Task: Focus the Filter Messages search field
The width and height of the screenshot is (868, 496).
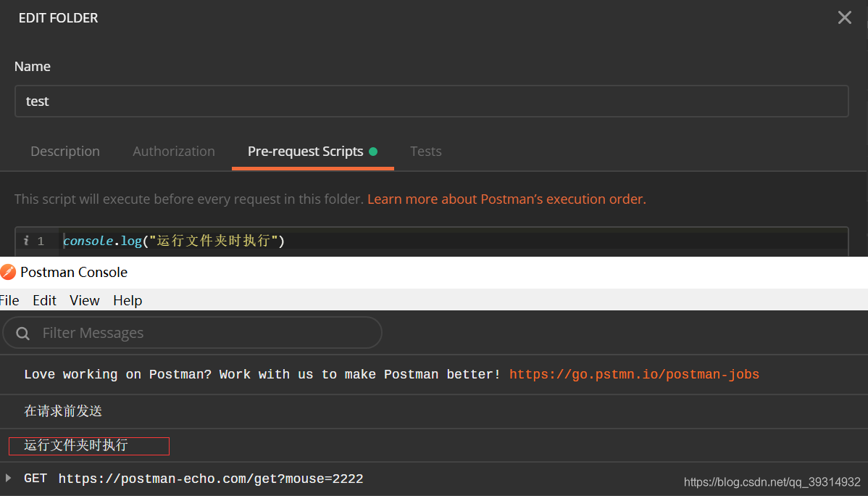Action: coord(192,333)
